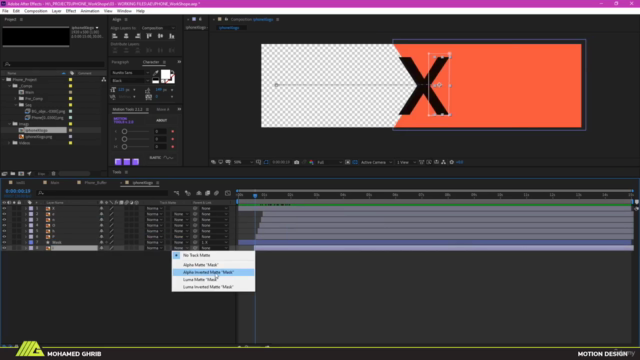Image resolution: width=640 pixels, height=360 pixels.
Task: Click the composition mini-flowchart icon in timeline
Action: [x=176, y=193]
